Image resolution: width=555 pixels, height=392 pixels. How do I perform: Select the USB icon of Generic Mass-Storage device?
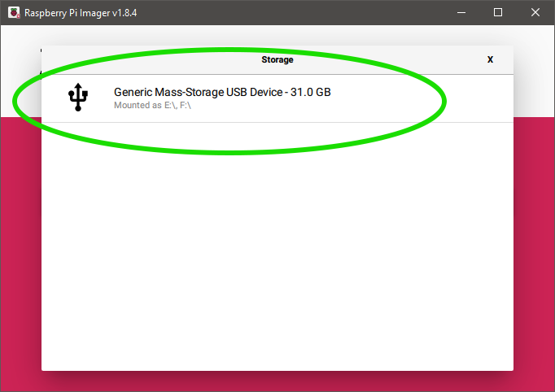click(78, 98)
